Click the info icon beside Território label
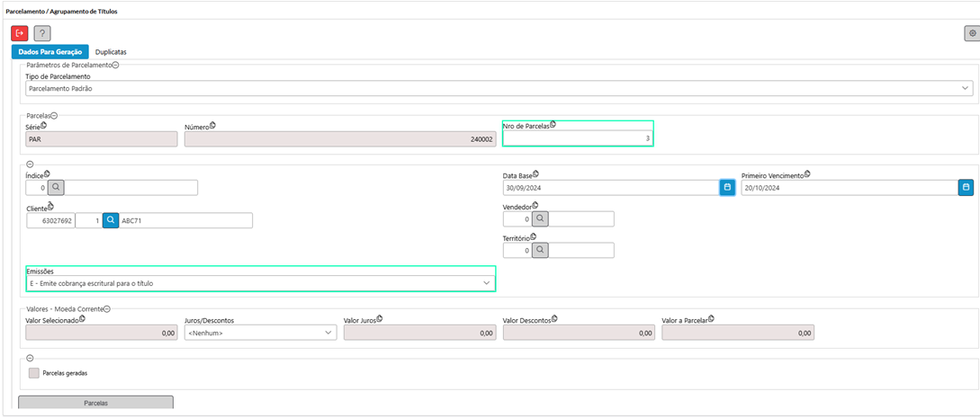 coord(534,236)
